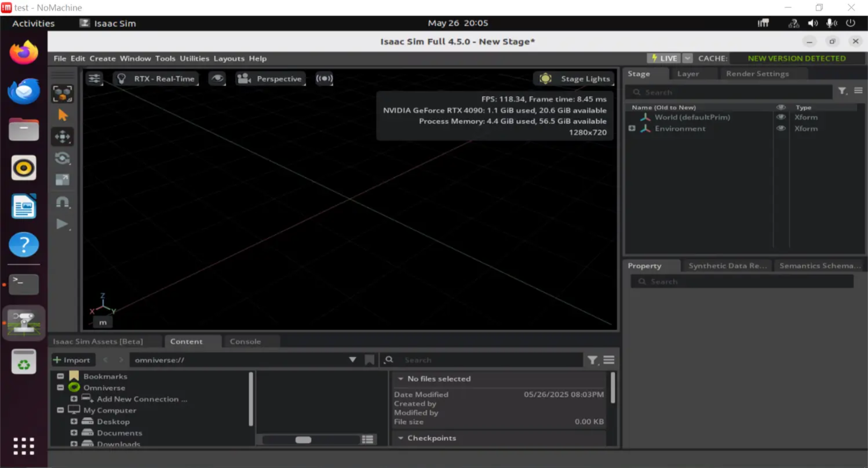This screenshot has width=868, height=468.
Task: Toggle the LIVE session button
Action: click(x=664, y=58)
